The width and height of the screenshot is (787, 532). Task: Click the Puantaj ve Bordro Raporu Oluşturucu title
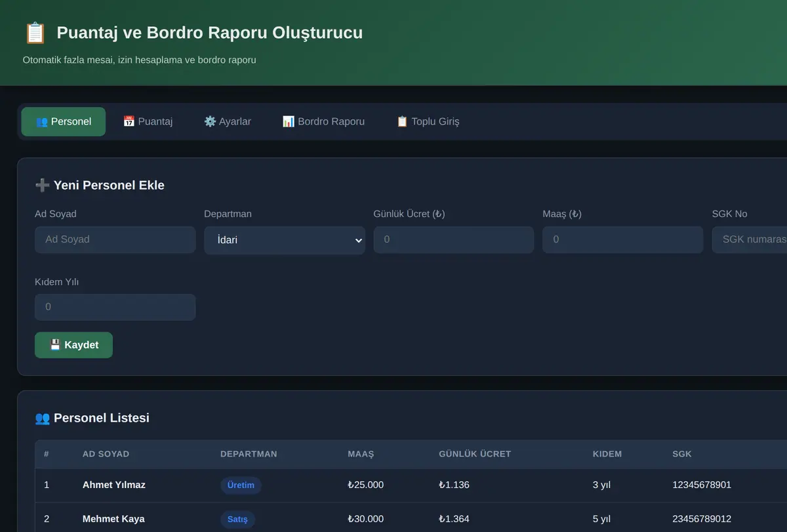(x=210, y=33)
